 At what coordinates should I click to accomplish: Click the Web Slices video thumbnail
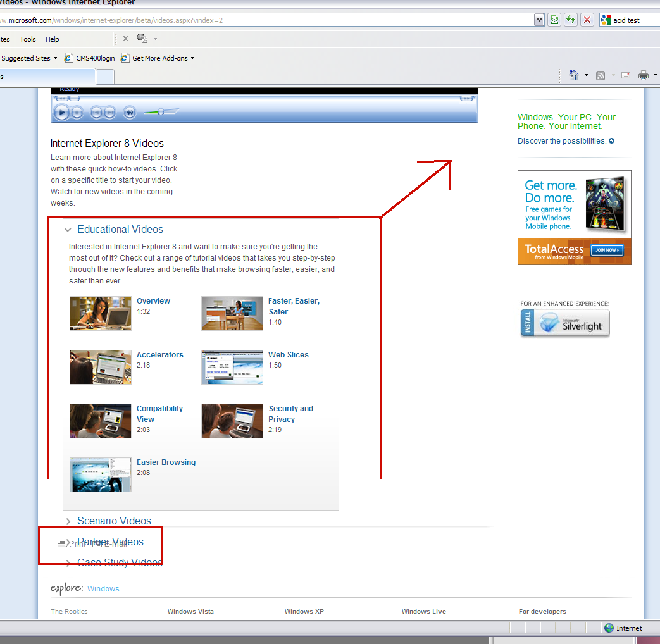(232, 367)
